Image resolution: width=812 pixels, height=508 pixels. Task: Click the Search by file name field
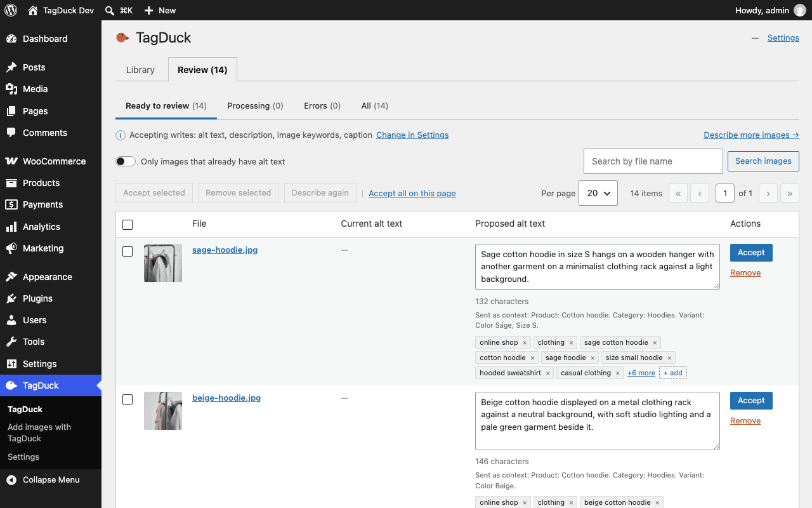653,161
